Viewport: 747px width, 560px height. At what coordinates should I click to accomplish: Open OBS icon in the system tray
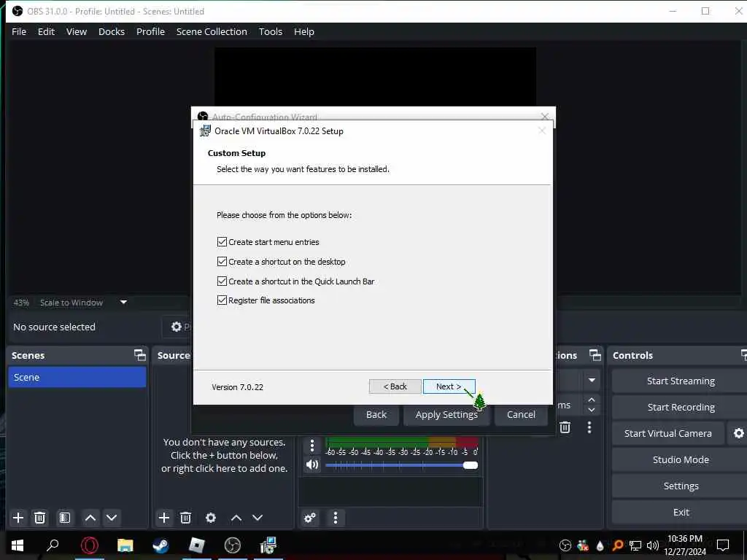click(565, 545)
